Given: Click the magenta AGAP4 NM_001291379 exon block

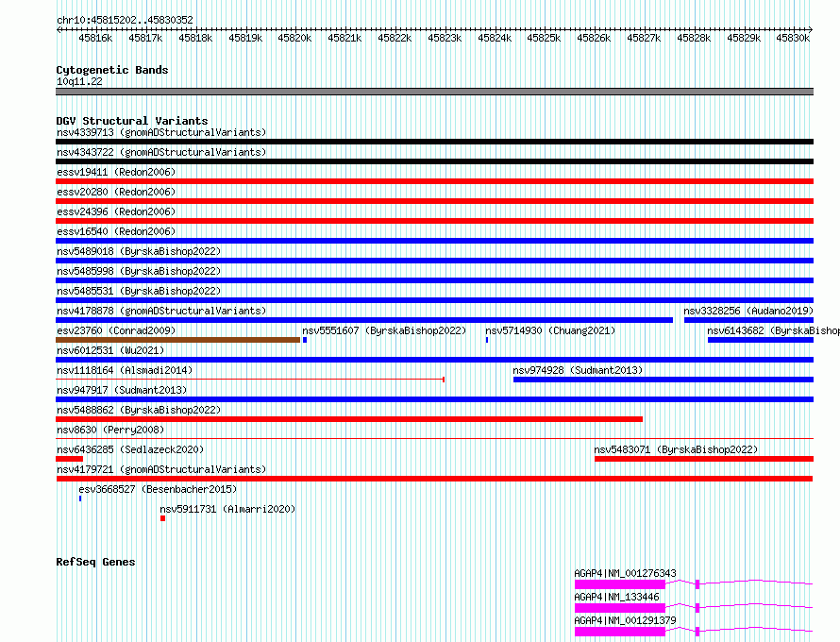Looking at the screenshot, I should point(620,632).
